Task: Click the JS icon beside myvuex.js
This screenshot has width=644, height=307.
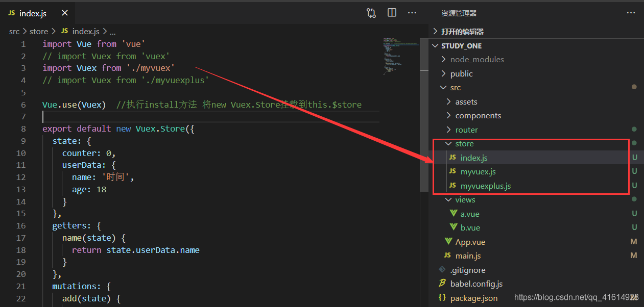Action: 452,171
